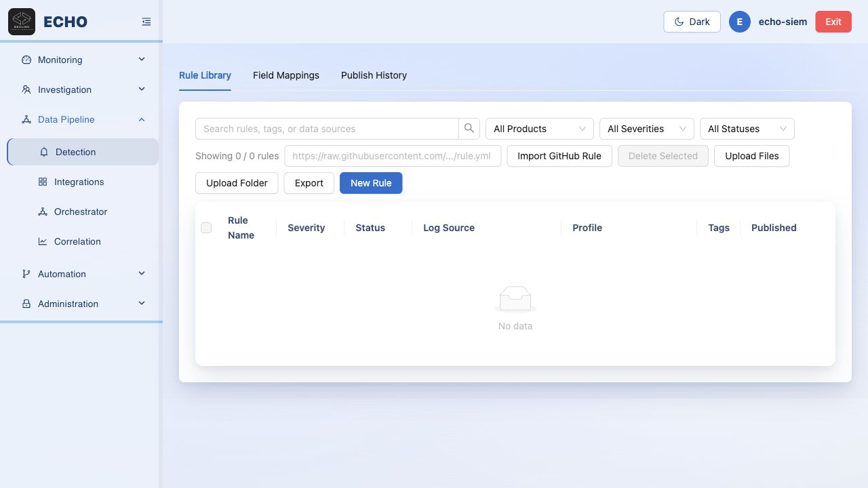Switch to Dark theme

692,22
